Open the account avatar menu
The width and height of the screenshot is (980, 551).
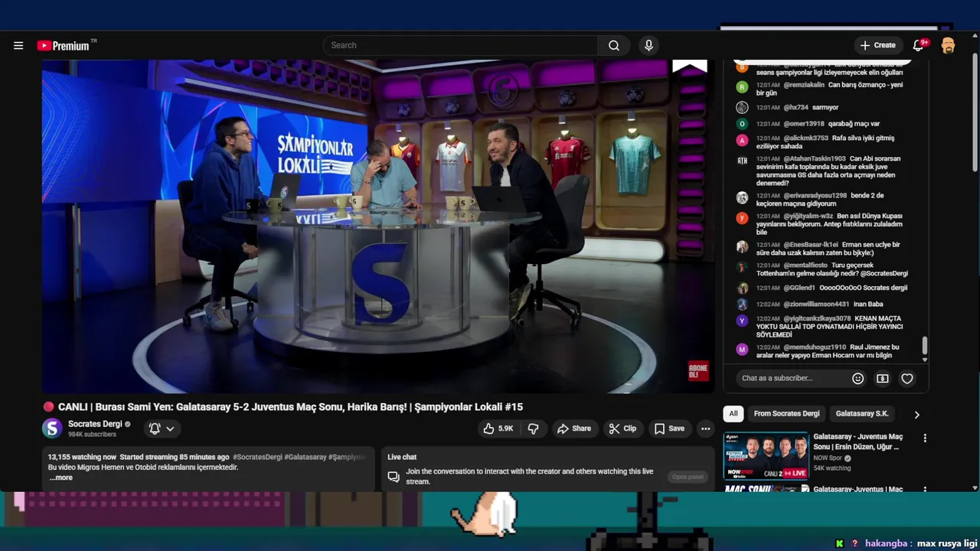948,45
